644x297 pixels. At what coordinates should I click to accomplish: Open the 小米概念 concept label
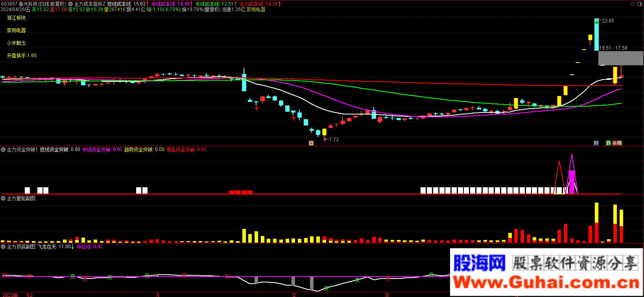(x=16, y=43)
